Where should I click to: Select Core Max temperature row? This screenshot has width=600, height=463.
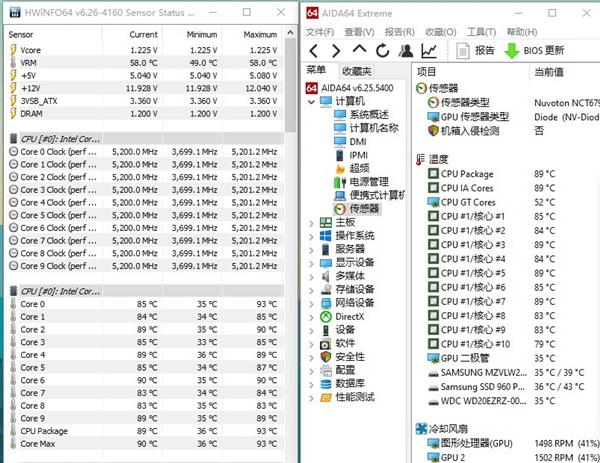[x=145, y=444]
